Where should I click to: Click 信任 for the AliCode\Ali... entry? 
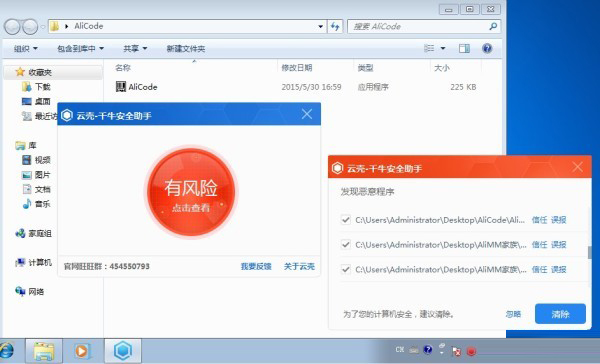click(x=539, y=220)
